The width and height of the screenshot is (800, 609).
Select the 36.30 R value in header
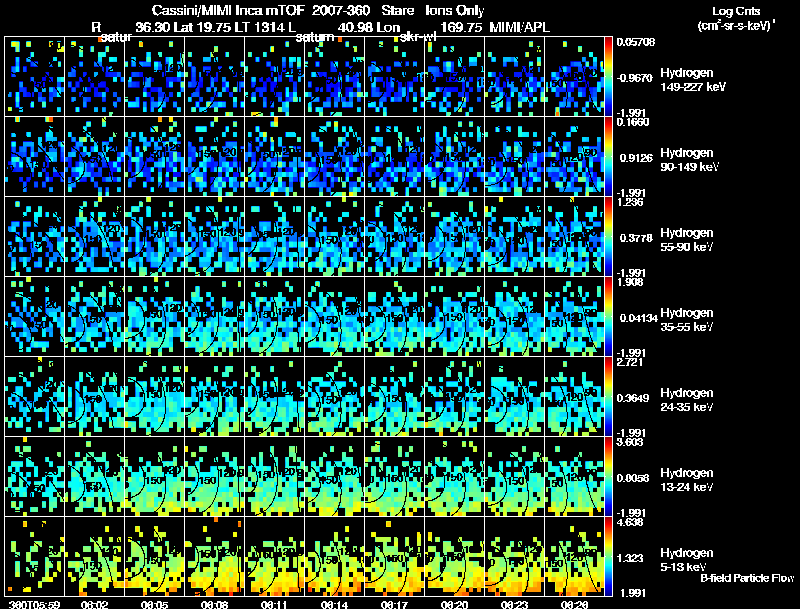(153, 27)
